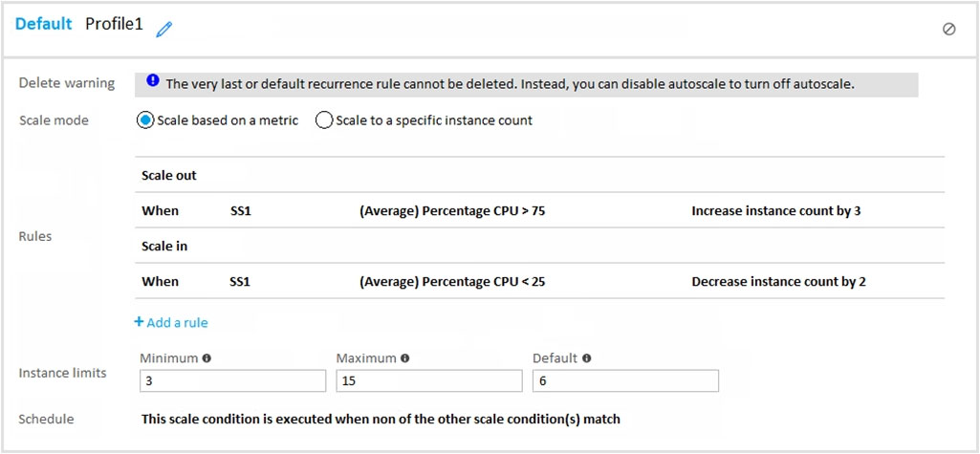Image resolution: width=980 pixels, height=454 pixels.
Task: Click the disable icon at top right
Action: click(x=948, y=29)
